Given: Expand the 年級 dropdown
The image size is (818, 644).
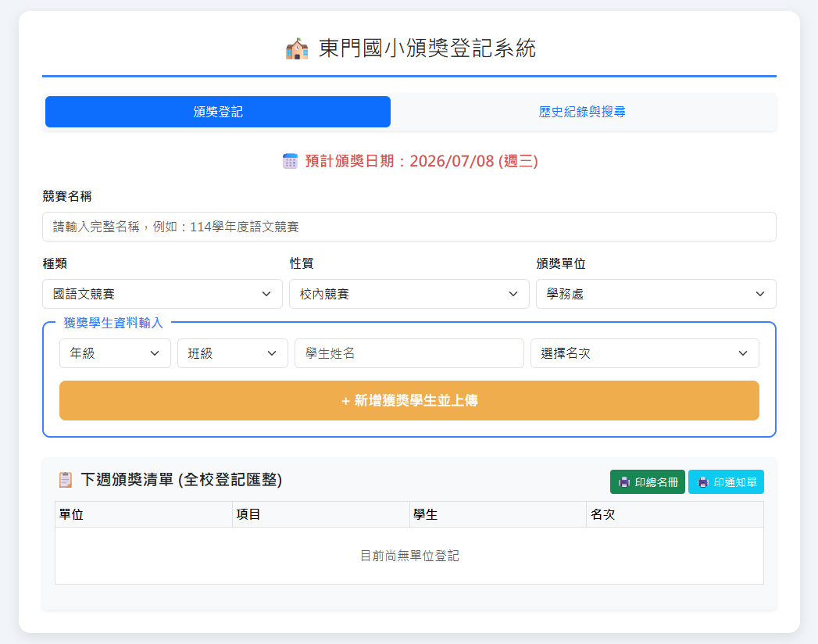Looking at the screenshot, I should pos(116,353).
